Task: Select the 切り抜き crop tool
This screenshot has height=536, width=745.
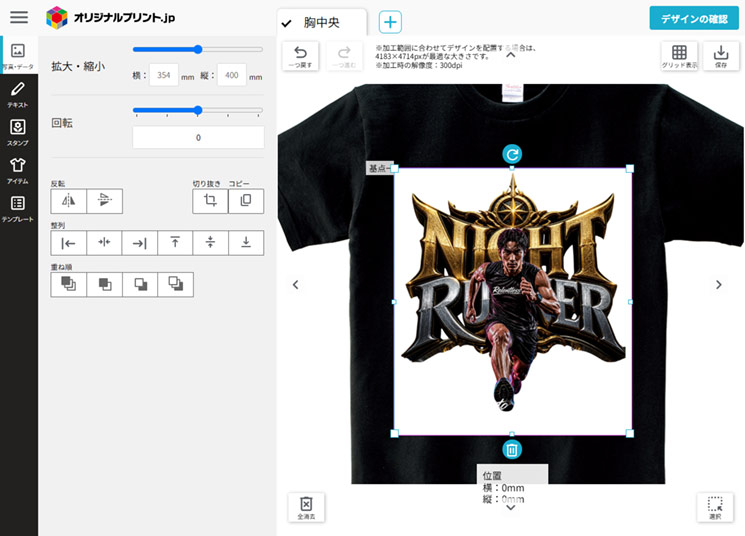Action: click(x=210, y=201)
